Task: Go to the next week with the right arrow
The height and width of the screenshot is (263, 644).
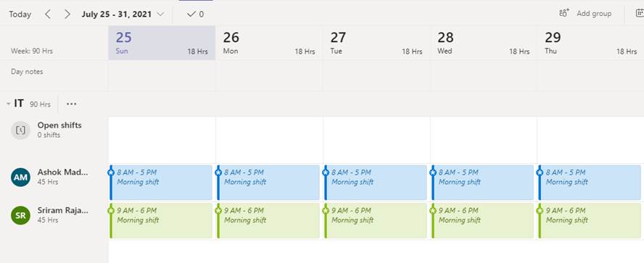Action: 67,14
